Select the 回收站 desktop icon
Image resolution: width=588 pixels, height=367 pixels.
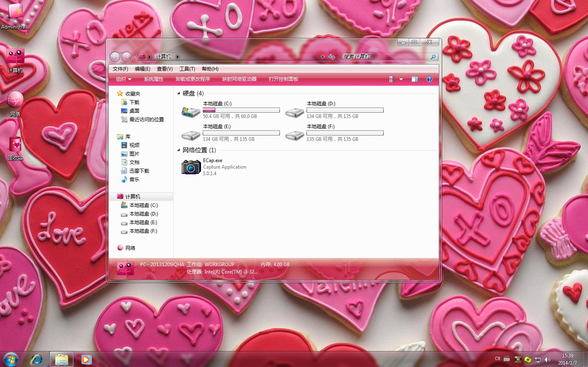point(15,148)
